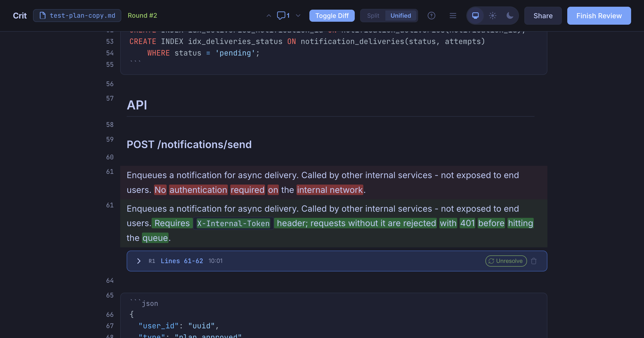Expand the R1 comment thread chevron
The width and height of the screenshot is (644, 338).
click(139, 261)
